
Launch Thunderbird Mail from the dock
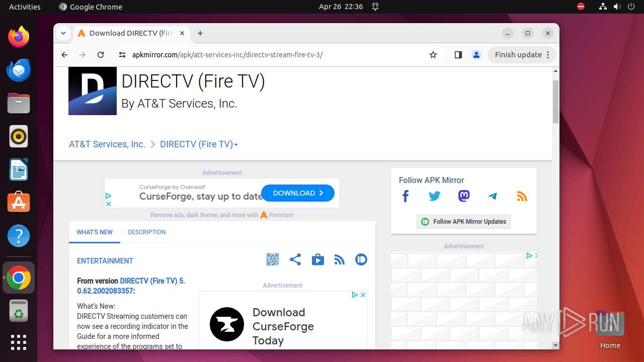pyautogui.click(x=19, y=70)
